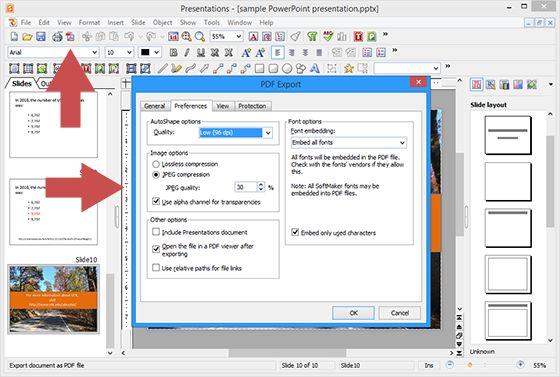Click the magnifier zoom icon beside 55%
Image resolution: width=560 pixels, height=377 pixels.
200,37
